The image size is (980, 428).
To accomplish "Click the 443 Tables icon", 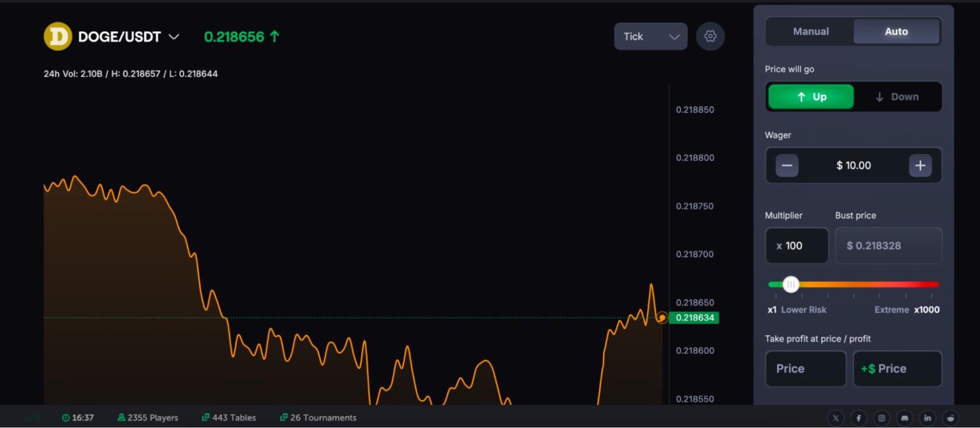I will (x=205, y=418).
